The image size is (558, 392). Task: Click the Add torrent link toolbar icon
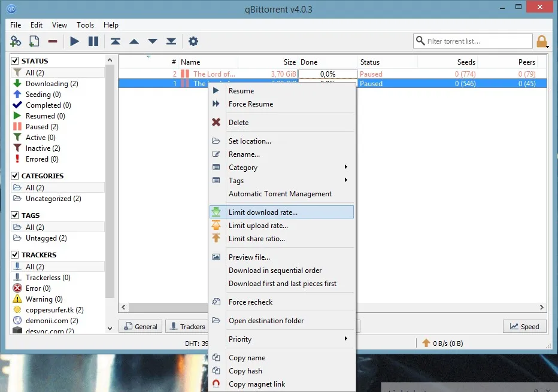click(x=16, y=41)
